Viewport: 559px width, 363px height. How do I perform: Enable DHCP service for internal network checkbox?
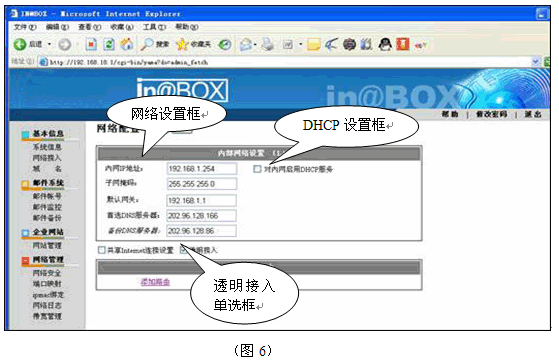[257, 169]
